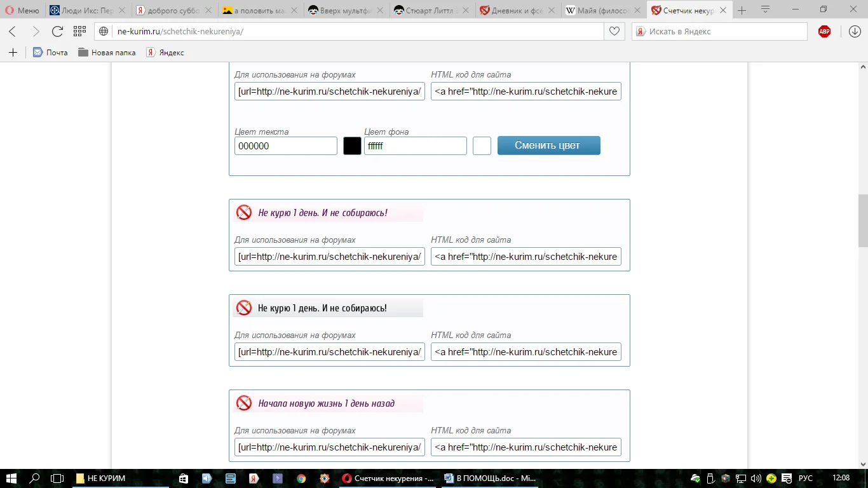
Task: Open the Новая папка bookmarks folder
Action: pos(107,53)
